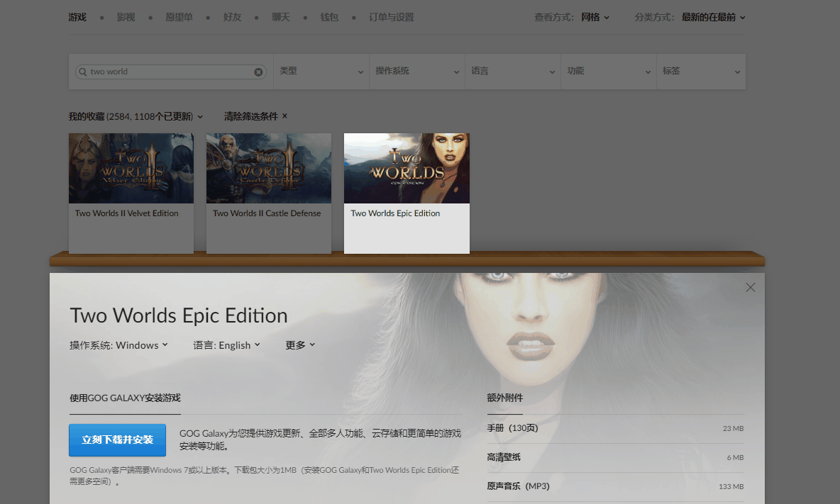
Task: Open Two Worlds II Castle Defense cover
Action: (x=269, y=168)
